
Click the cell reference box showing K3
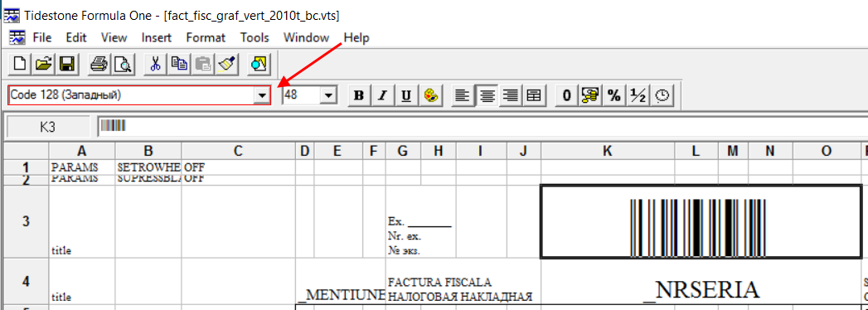[47, 127]
